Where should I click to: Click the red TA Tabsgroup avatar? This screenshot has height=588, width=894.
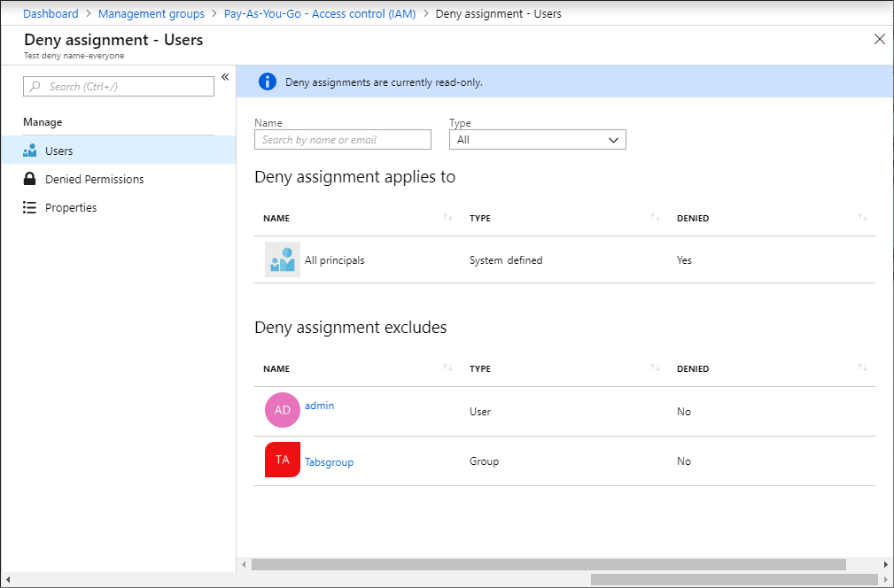point(283,460)
